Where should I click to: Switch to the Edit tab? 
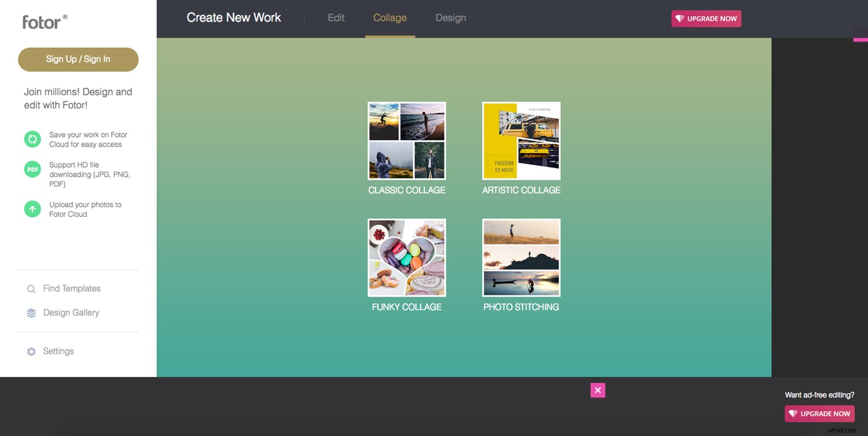[336, 17]
